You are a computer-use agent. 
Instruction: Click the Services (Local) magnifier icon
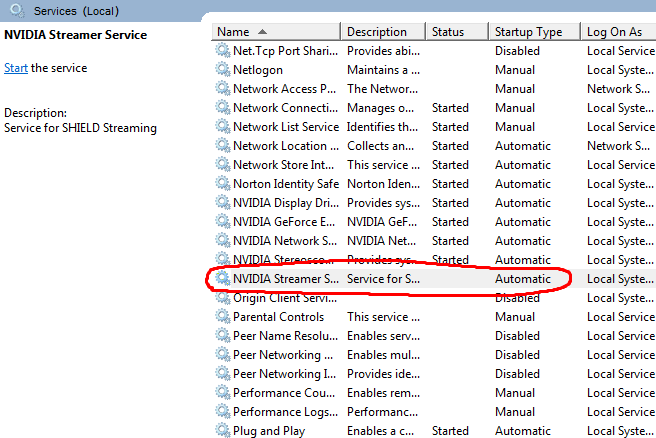(x=17, y=11)
